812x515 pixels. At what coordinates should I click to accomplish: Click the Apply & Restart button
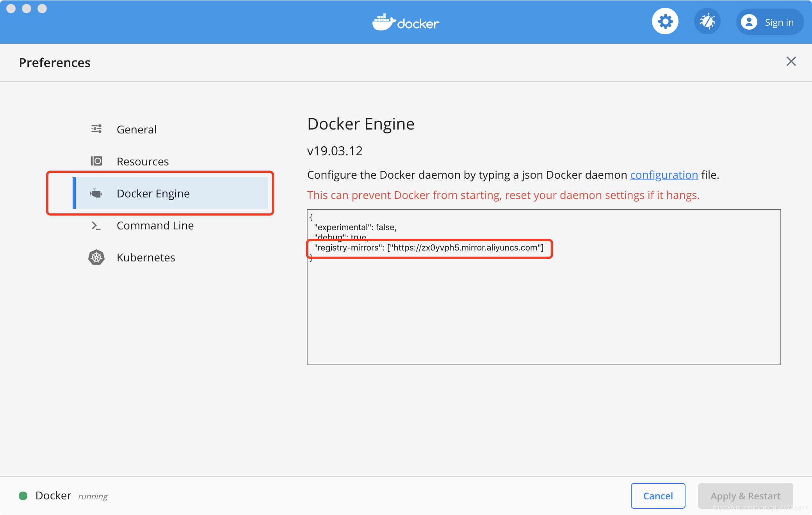pyautogui.click(x=745, y=496)
